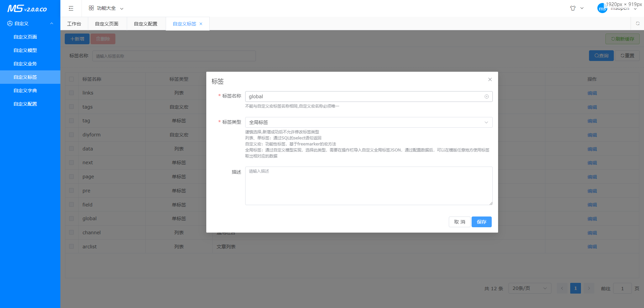Close the 标签 dialog with X icon

490,79
